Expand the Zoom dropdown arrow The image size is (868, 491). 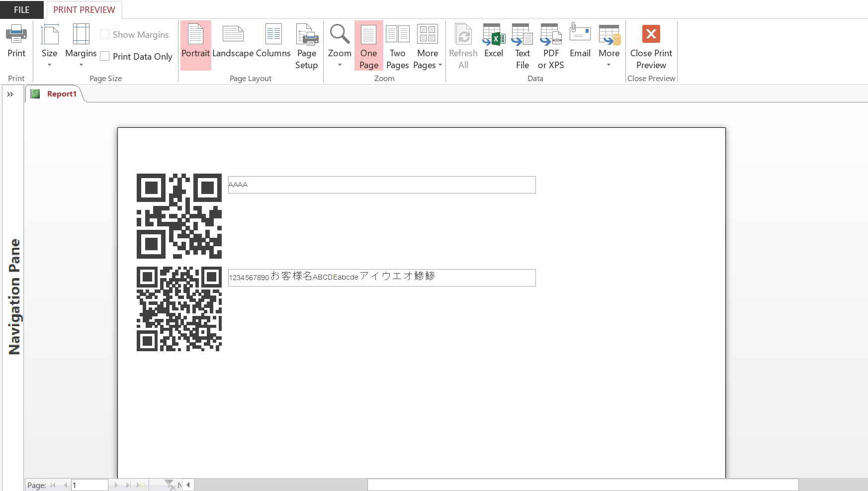(340, 65)
